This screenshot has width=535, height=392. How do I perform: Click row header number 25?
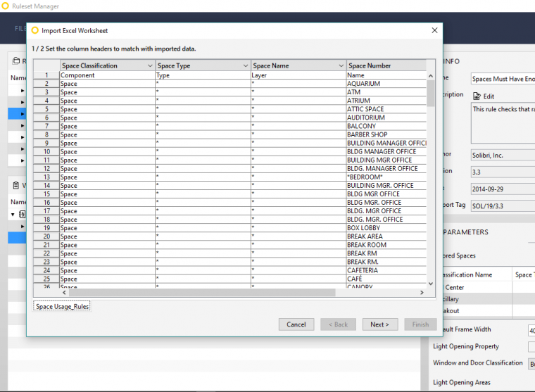coord(46,279)
